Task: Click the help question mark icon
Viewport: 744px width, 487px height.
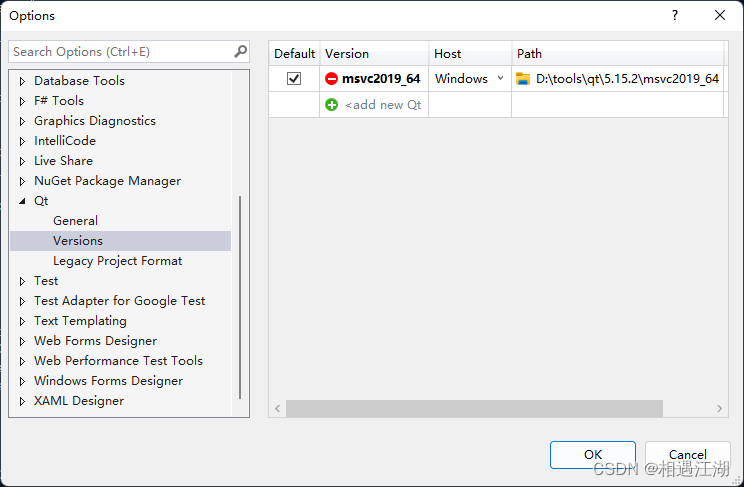Action: (675, 15)
